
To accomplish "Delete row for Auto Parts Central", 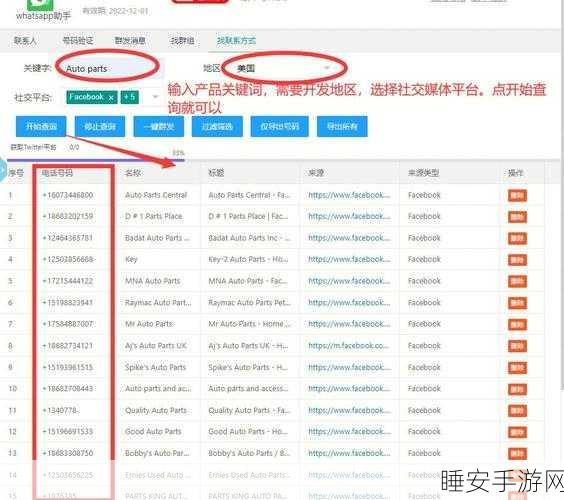I will click(x=517, y=195).
